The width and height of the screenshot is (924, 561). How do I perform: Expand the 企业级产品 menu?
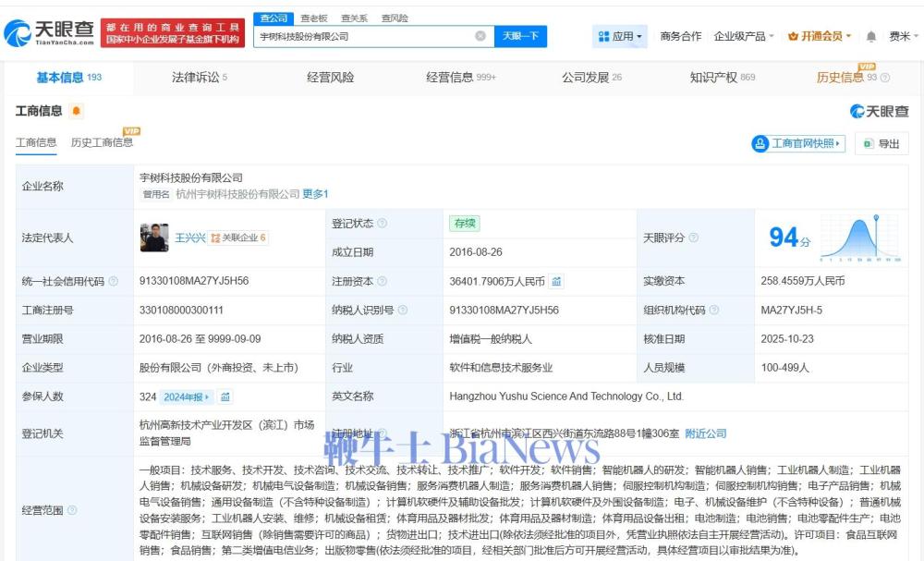[744, 37]
